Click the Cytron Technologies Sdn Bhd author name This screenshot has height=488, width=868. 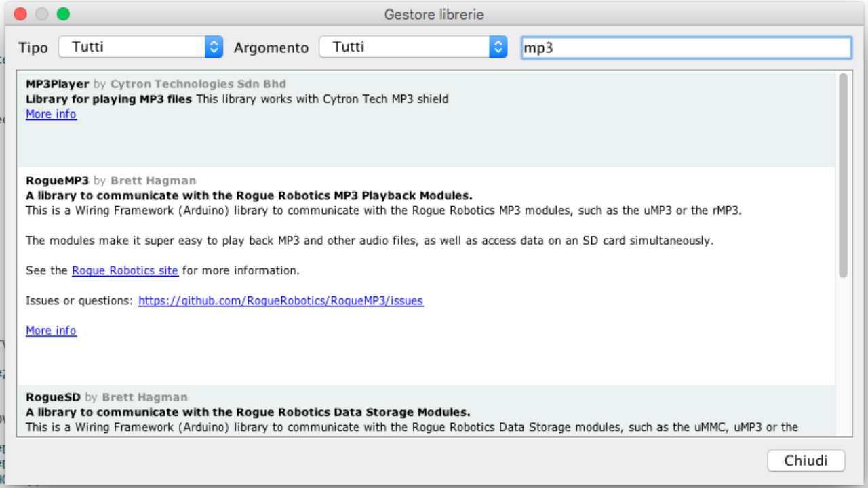pos(198,84)
